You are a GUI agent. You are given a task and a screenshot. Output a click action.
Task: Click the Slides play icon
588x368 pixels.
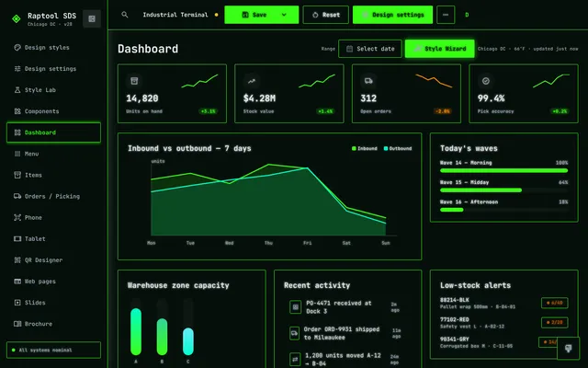tap(17, 303)
